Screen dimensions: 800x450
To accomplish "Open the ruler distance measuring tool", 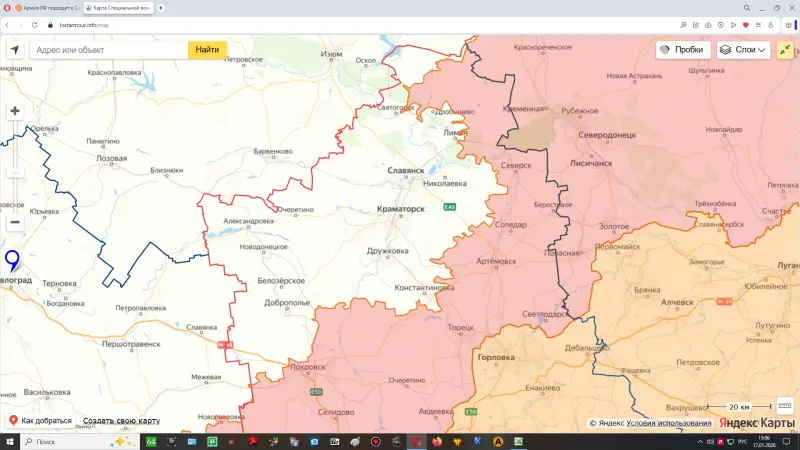I will point(784,406).
